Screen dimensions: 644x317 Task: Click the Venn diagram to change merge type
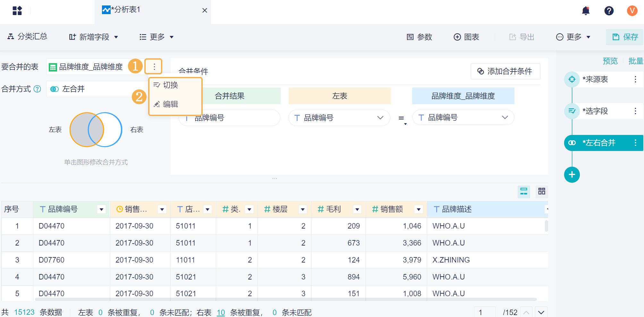[x=96, y=129]
